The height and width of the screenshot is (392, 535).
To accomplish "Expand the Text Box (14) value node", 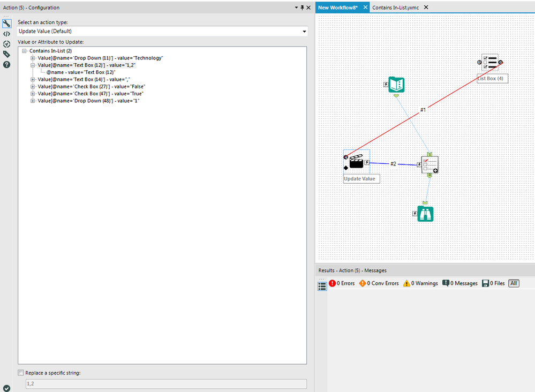I will (x=33, y=79).
